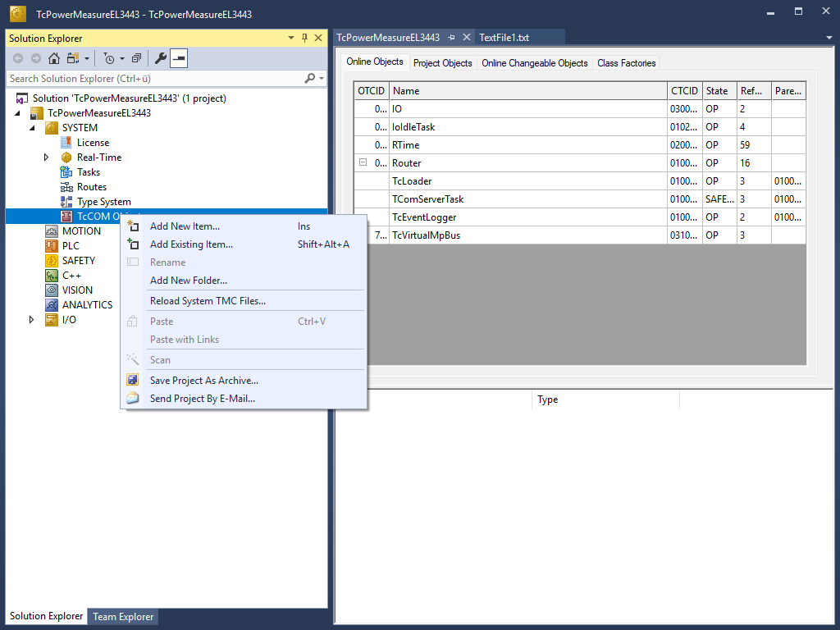Collapse the Router row in objects table
840x630 pixels.
(x=363, y=162)
